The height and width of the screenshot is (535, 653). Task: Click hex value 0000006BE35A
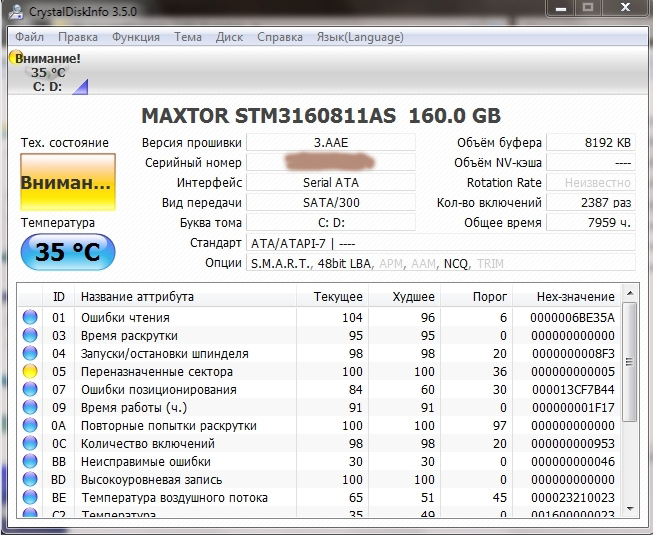point(572,318)
